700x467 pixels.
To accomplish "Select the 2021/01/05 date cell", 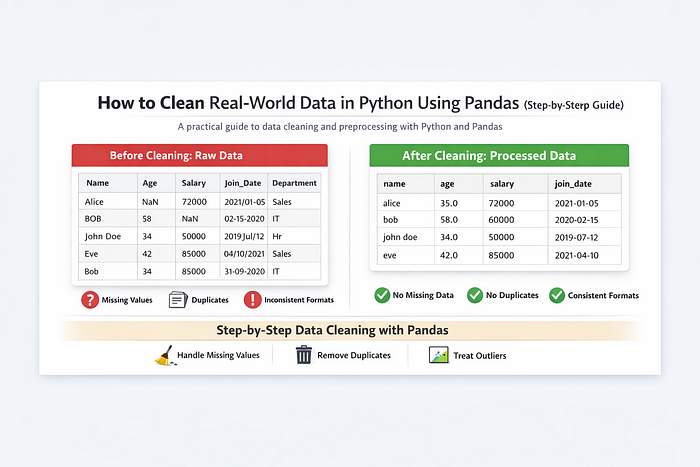I will (x=245, y=202).
